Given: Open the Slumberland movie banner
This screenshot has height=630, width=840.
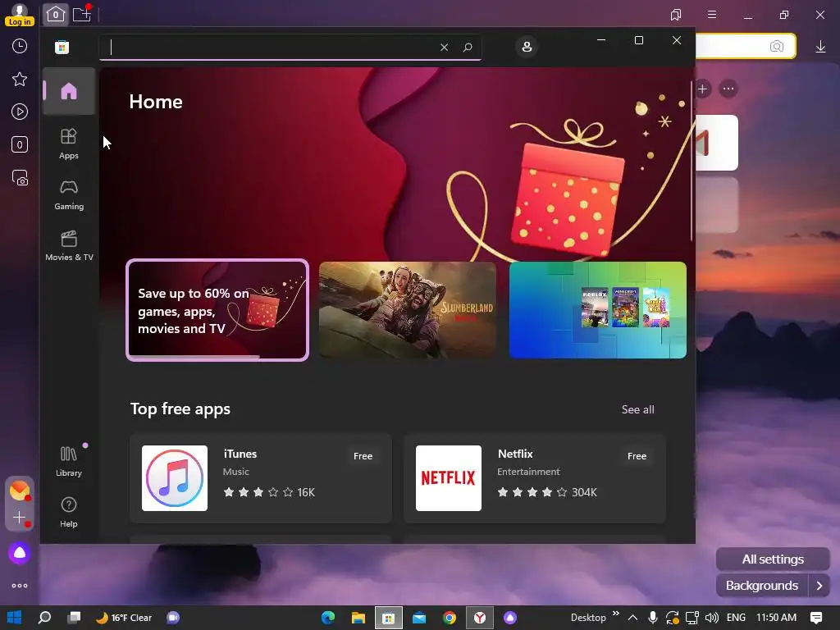Looking at the screenshot, I should click(408, 310).
